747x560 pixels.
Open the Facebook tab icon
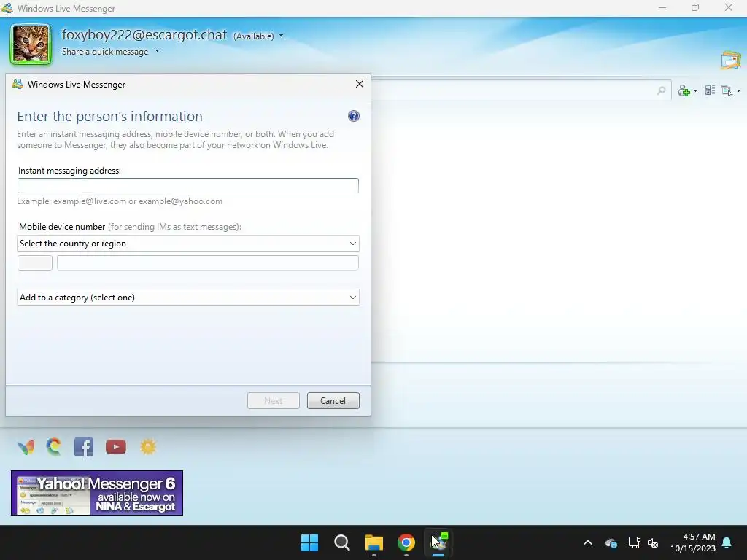[x=84, y=447]
